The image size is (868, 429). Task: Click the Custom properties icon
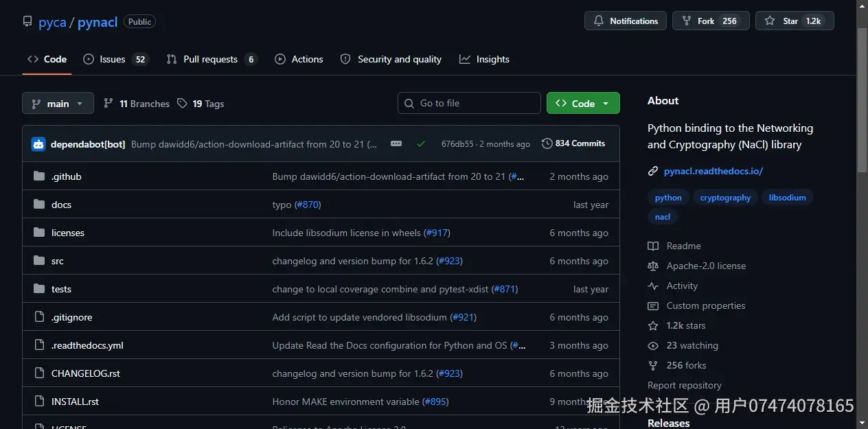tap(653, 305)
